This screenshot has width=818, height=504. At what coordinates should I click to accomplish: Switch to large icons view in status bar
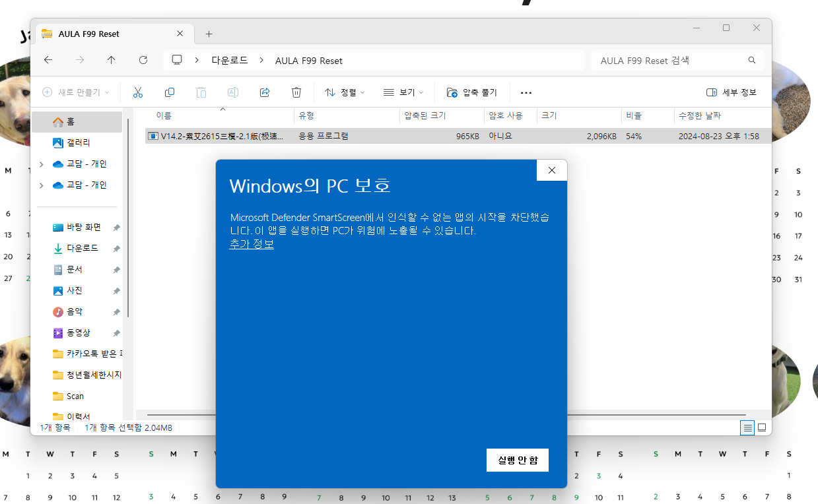coord(762,427)
